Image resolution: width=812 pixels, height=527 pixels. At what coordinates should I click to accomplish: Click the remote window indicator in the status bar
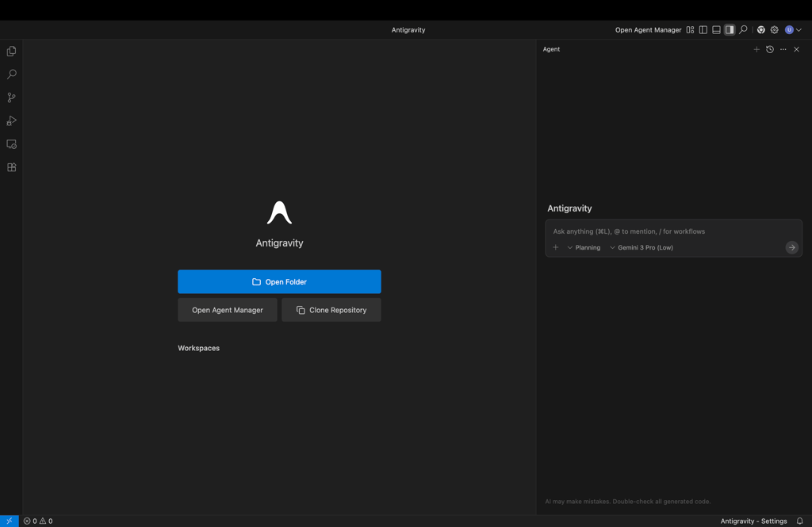click(x=10, y=521)
